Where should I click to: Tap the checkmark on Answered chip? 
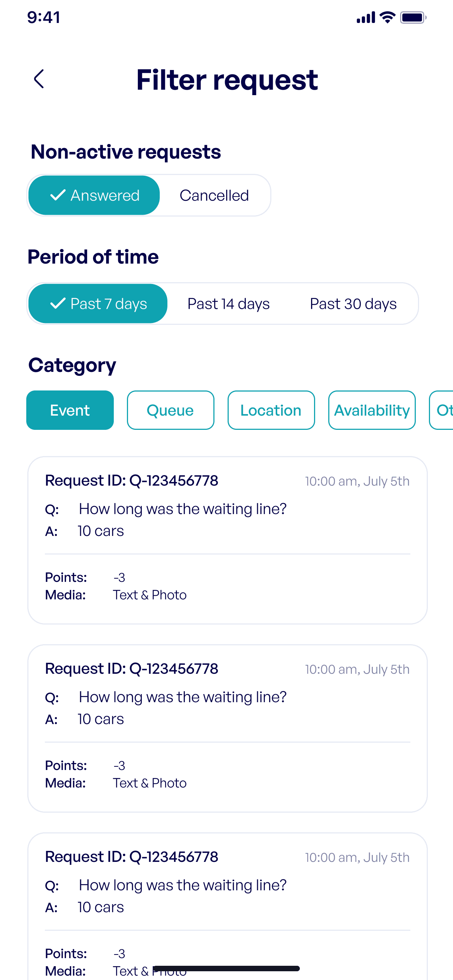tap(58, 195)
